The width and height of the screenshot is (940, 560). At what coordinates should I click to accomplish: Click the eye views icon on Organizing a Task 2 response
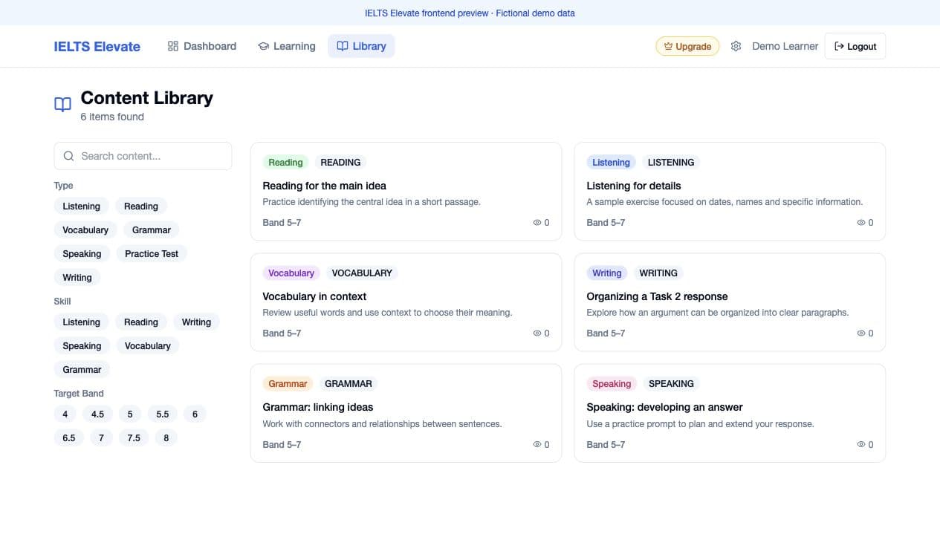click(x=861, y=333)
